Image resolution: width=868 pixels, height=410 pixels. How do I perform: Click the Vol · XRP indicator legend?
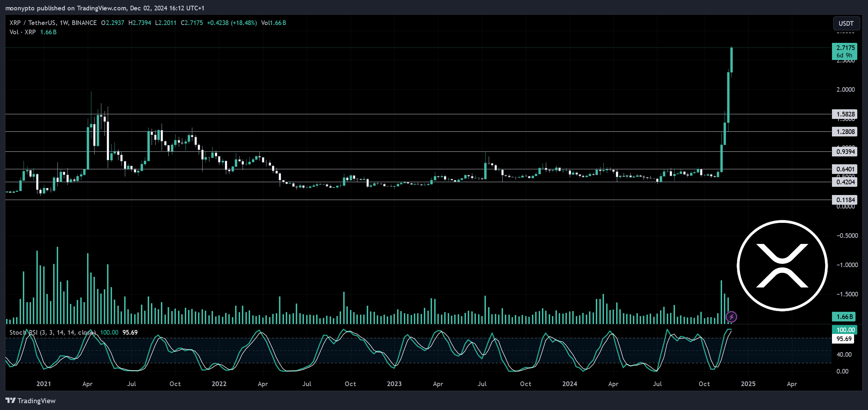[22, 32]
